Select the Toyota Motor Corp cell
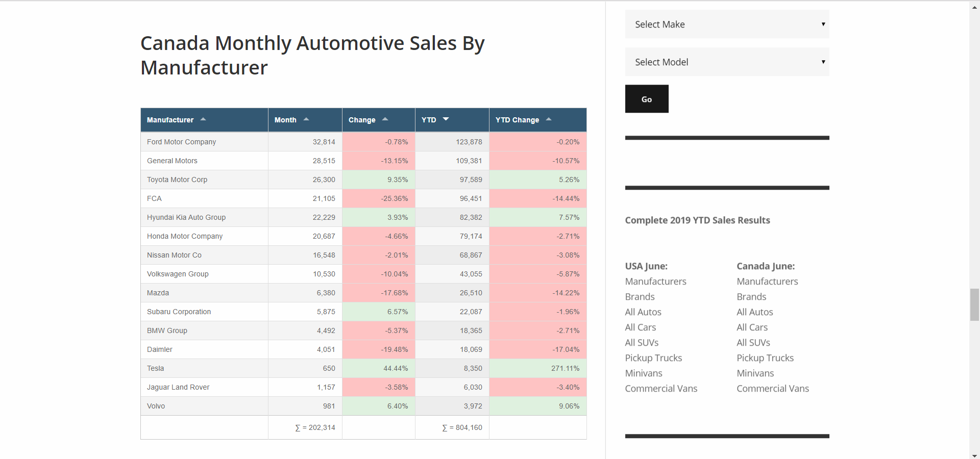Screen dimensions: 980x459 coord(204,180)
